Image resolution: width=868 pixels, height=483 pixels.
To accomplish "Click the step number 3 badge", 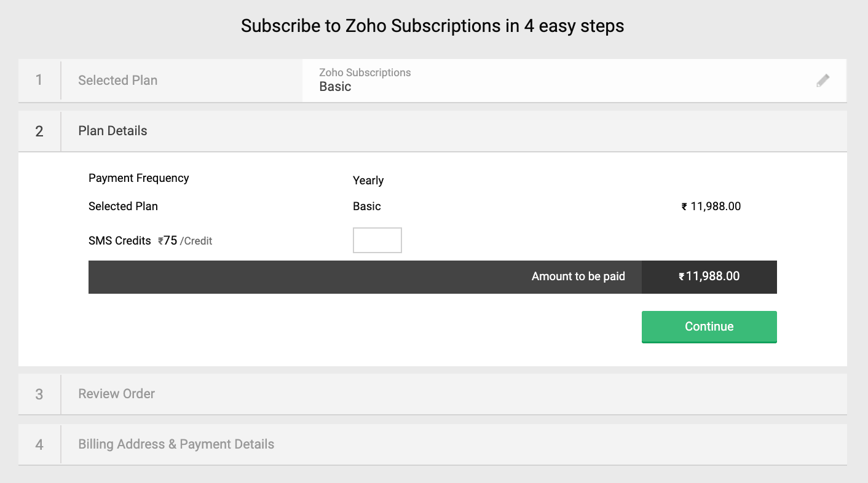I will coord(39,394).
